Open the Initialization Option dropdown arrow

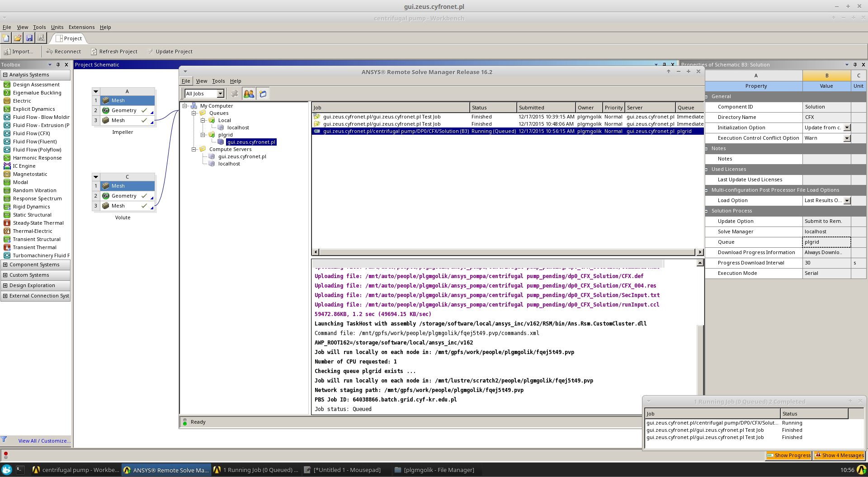pos(847,128)
